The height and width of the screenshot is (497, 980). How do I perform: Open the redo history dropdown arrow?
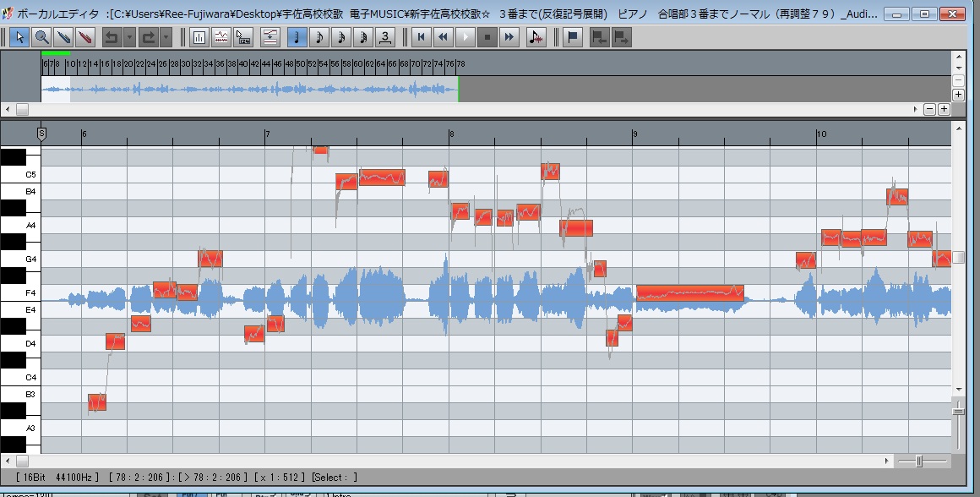click(166, 37)
